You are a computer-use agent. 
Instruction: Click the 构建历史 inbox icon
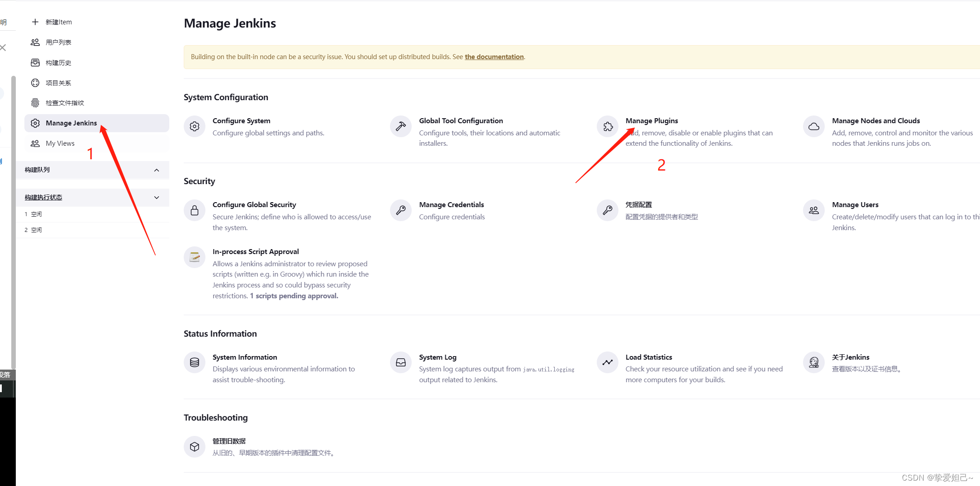35,62
